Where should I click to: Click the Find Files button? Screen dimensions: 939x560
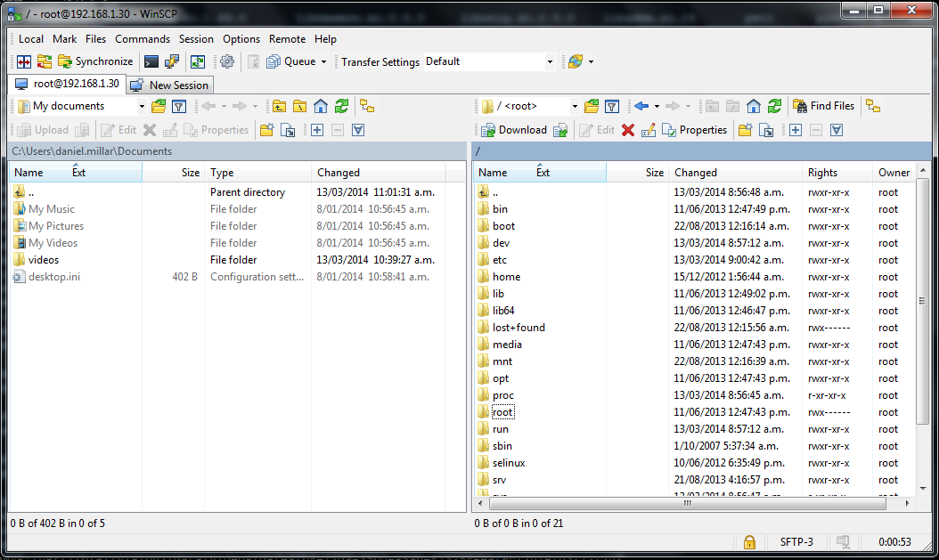coord(823,107)
